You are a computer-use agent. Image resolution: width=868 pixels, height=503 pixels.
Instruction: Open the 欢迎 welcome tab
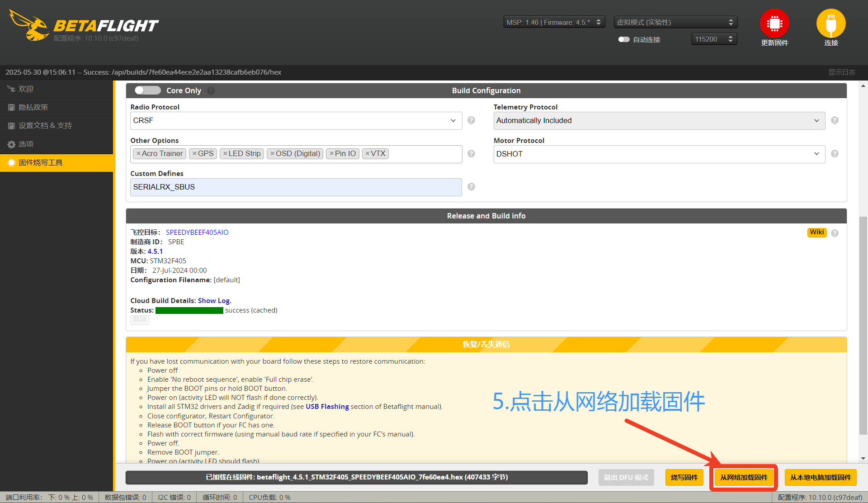tap(57, 89)
